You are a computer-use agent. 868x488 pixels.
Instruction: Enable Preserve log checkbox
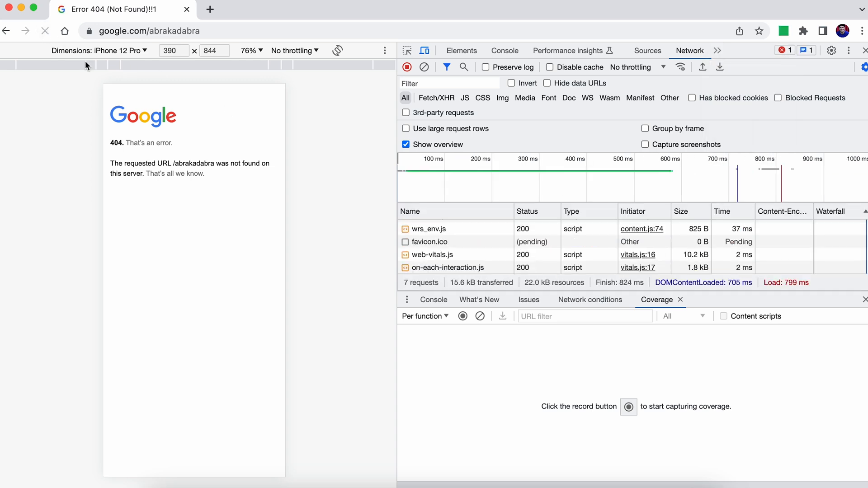(x=486, y=67)
